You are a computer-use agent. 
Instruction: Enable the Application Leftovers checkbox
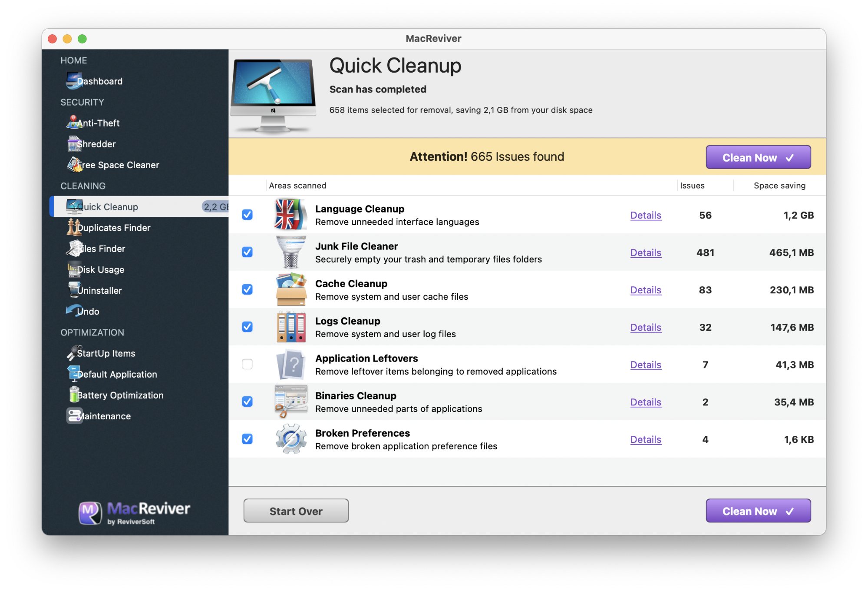click(247, 364)
